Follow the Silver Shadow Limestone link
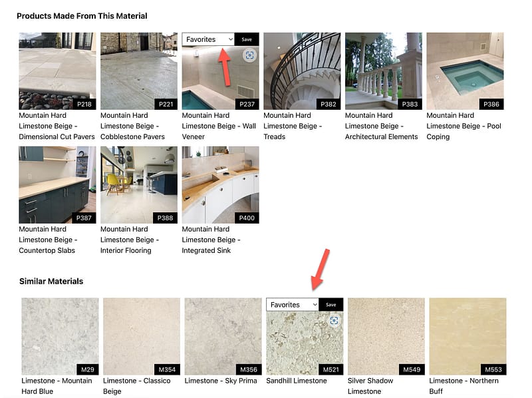532x398 pixels. (x=370, y=386)
